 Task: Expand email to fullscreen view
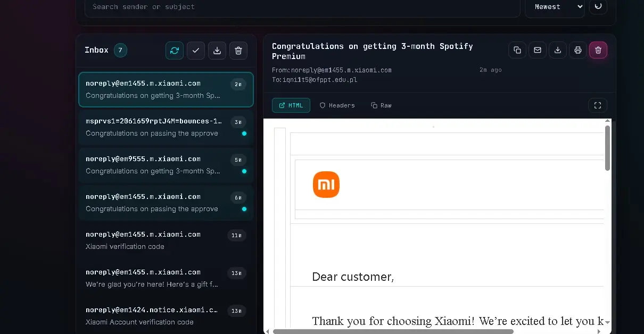pyautogui.click(x=598, y=105)
